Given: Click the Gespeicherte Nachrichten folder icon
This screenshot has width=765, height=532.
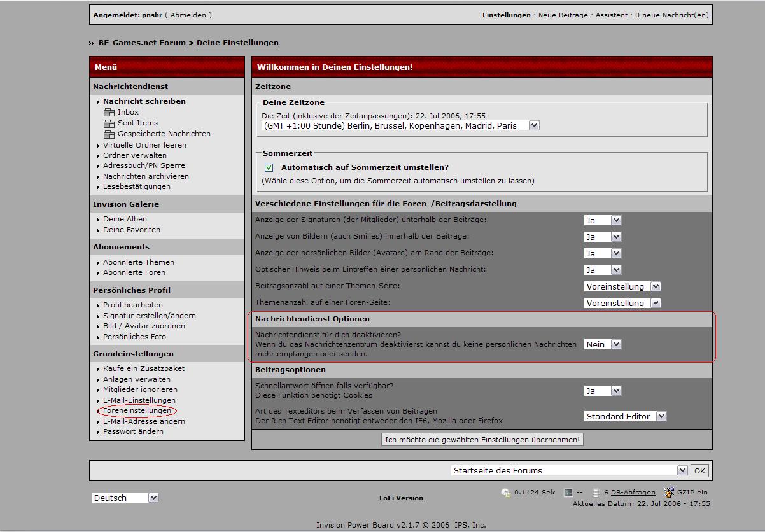Looking at the screenshot, I should [x=109, y=134].
